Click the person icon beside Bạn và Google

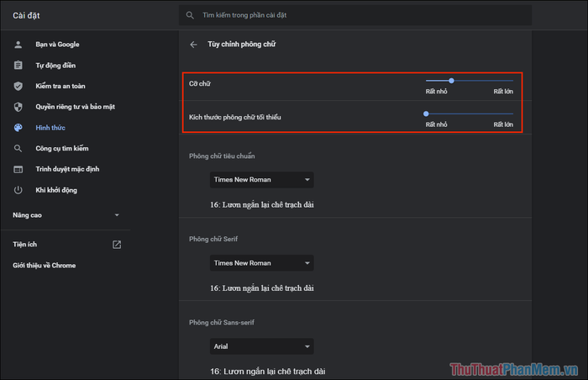(18, 45)
